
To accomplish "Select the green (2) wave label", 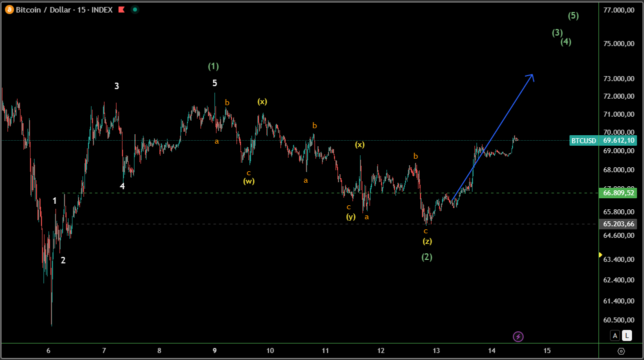I will (x=426, y=257).
